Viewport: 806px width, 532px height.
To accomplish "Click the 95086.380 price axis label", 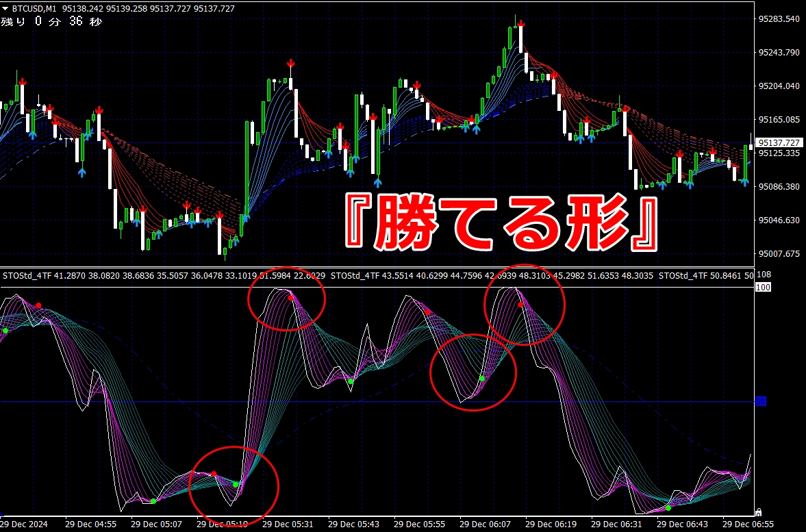I will click(x=779, y=187).
